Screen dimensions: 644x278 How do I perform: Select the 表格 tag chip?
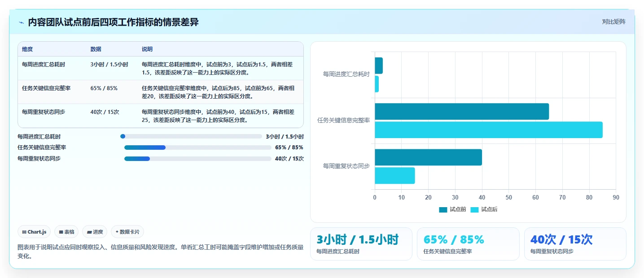tap(66, 232)
